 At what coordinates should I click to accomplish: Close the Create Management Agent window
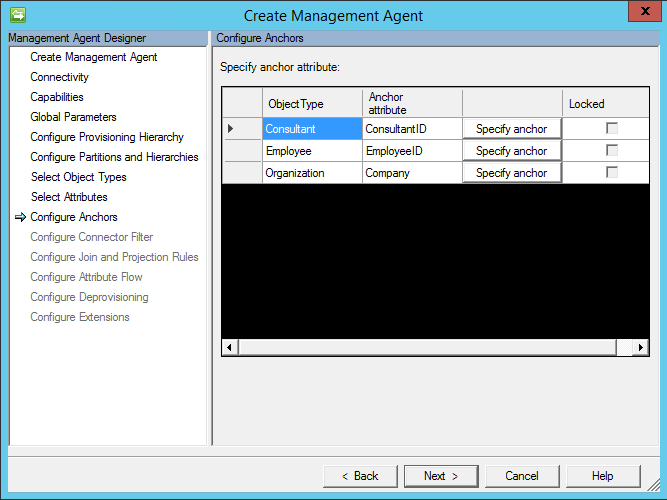(645, 11)
